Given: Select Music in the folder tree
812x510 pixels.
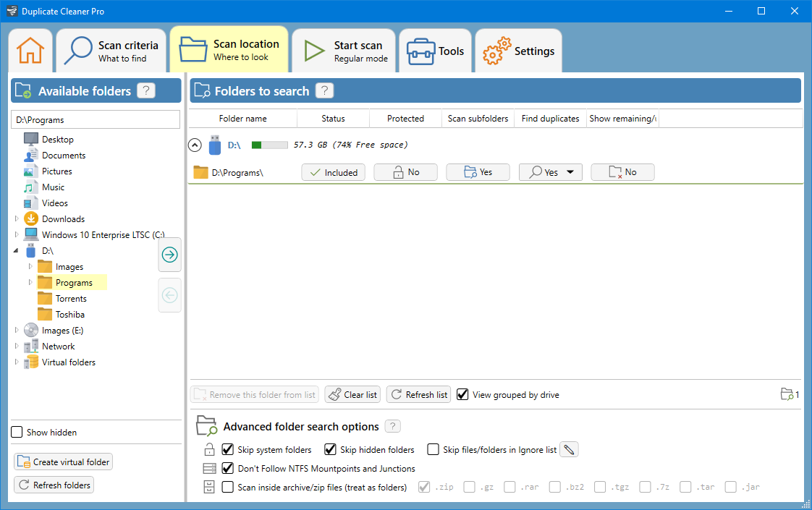Looking at the screenshot, I should click(54, 187).
